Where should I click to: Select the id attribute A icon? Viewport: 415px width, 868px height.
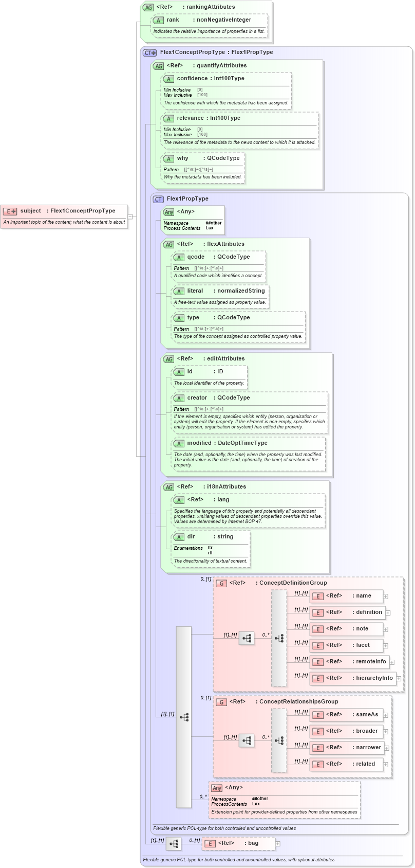click(x=179, y=372)
